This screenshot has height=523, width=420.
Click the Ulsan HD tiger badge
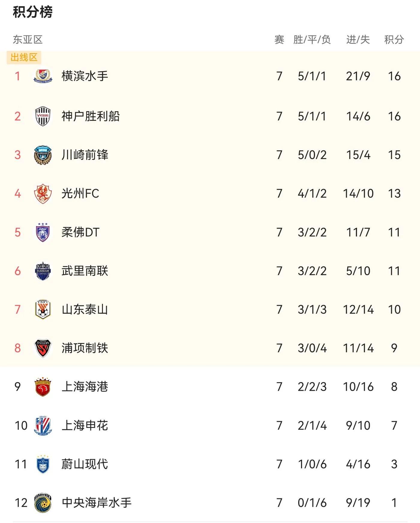click(43, 464)
